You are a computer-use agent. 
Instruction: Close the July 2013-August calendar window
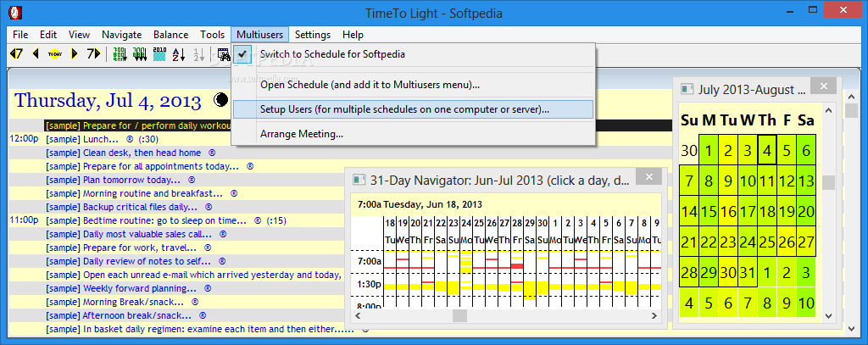(823, 86)
